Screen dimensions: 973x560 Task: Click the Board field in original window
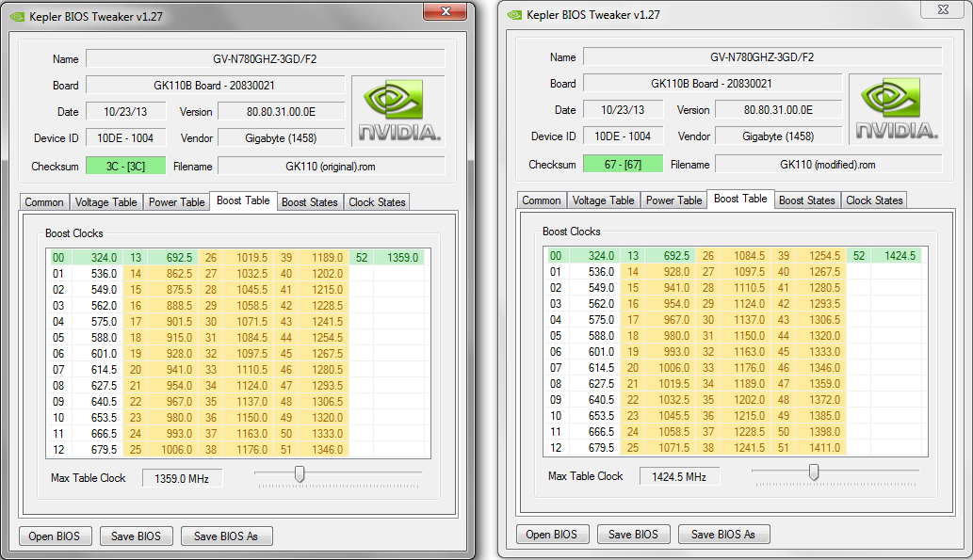[x=215, y=86]
